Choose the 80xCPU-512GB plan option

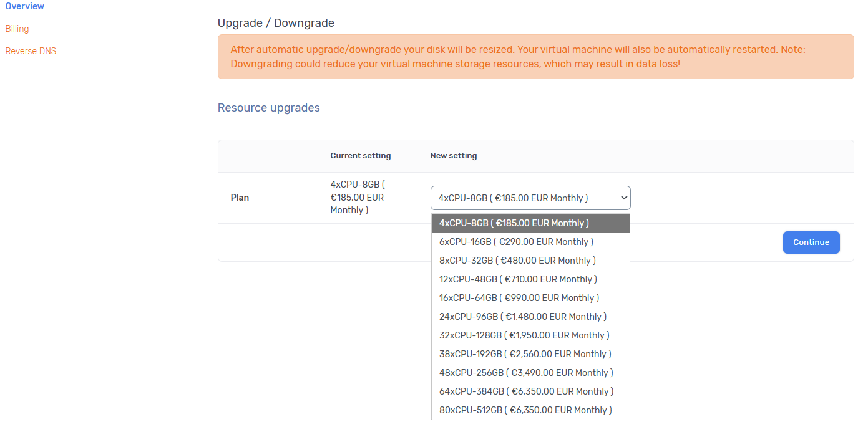525,410
